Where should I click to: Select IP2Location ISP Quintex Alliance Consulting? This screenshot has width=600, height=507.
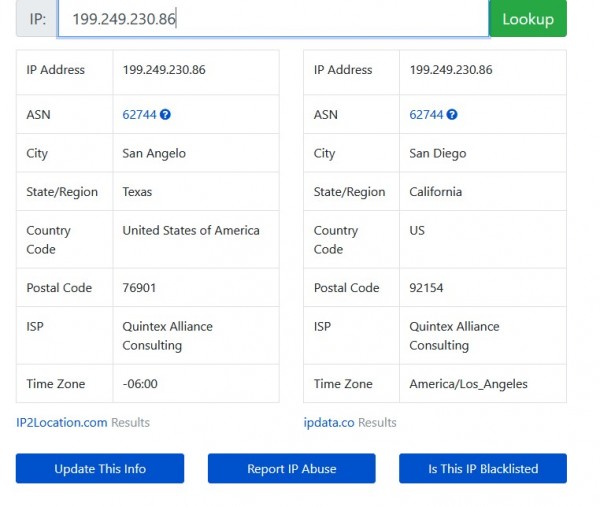168,336
